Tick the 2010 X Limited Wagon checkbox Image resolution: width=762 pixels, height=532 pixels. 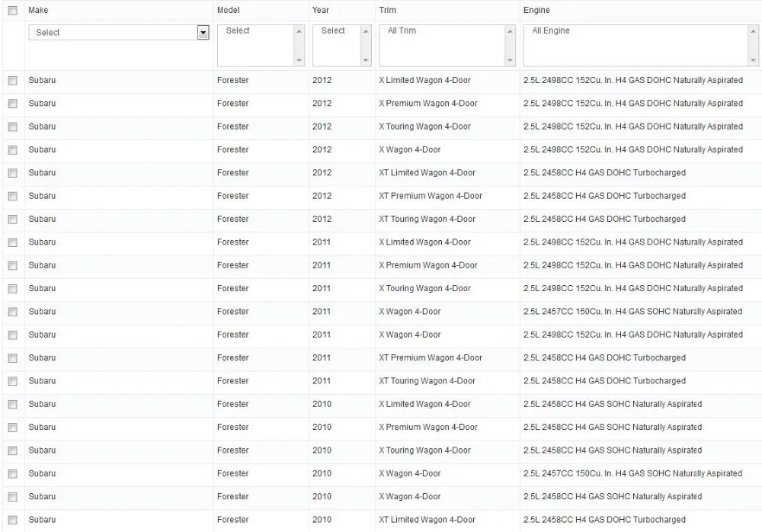coord(13,404)
